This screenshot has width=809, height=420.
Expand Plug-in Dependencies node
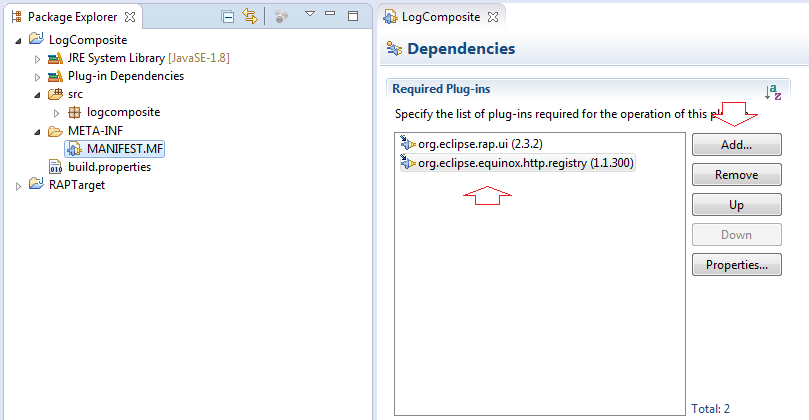[37, 77]
